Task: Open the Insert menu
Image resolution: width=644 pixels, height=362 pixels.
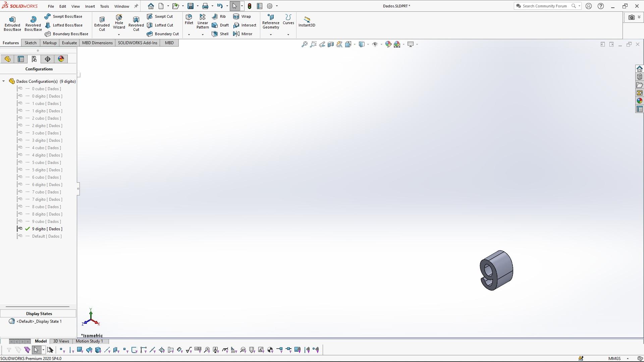Action: (x=90, y=6)
